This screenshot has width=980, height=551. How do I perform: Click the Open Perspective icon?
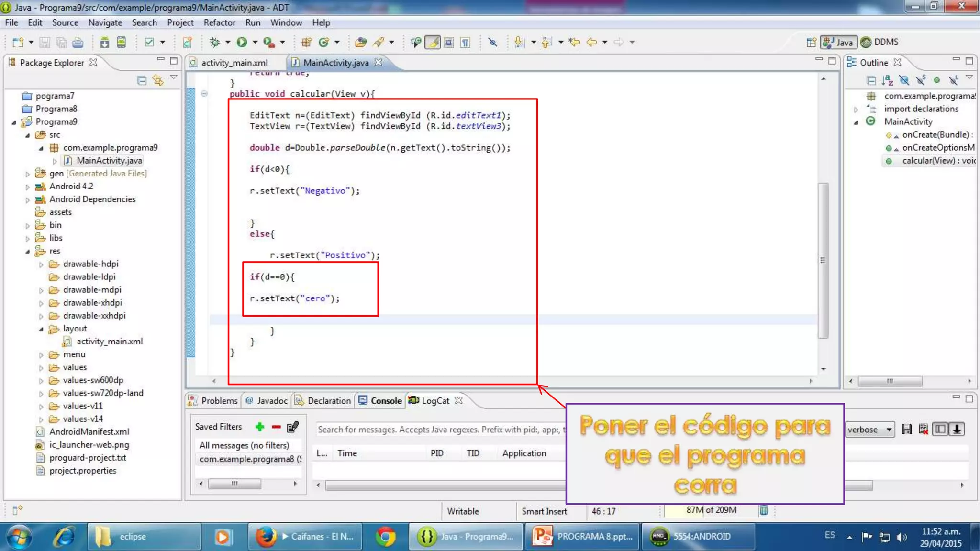pos(811,42)
